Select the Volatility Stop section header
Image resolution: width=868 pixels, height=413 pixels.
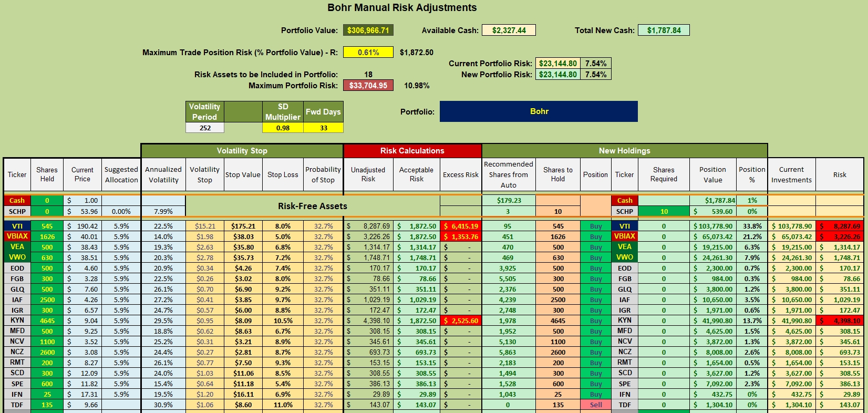242,151
